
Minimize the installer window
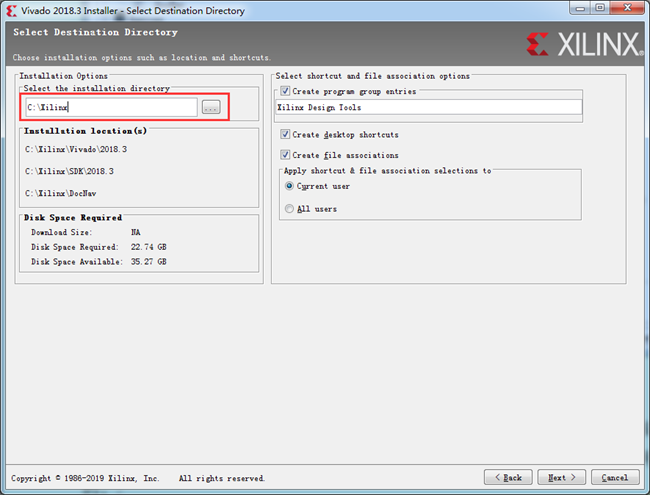click(580, 8)
